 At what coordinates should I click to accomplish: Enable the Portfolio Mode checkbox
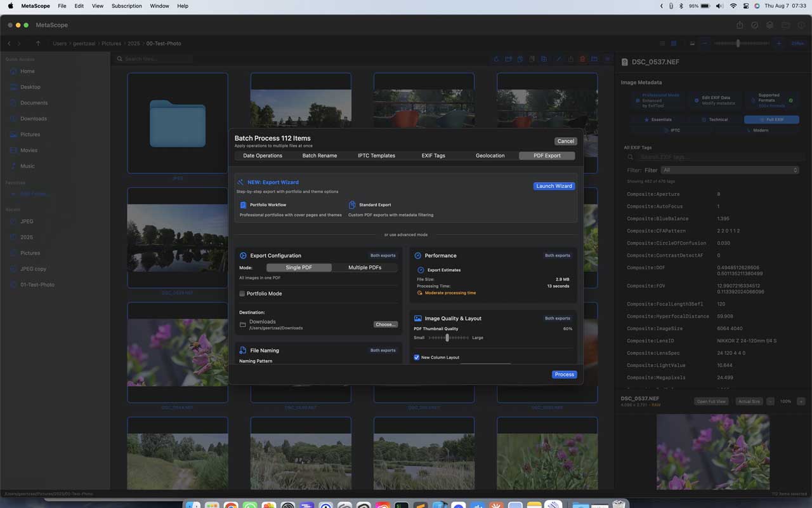pyautogui.click(x=242, y=293)
